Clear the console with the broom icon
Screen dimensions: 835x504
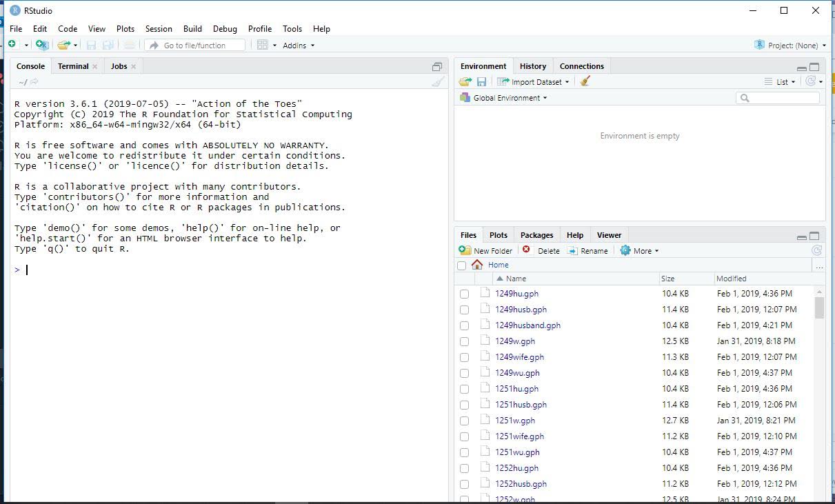pyautogui.click(x=438, y=82)
